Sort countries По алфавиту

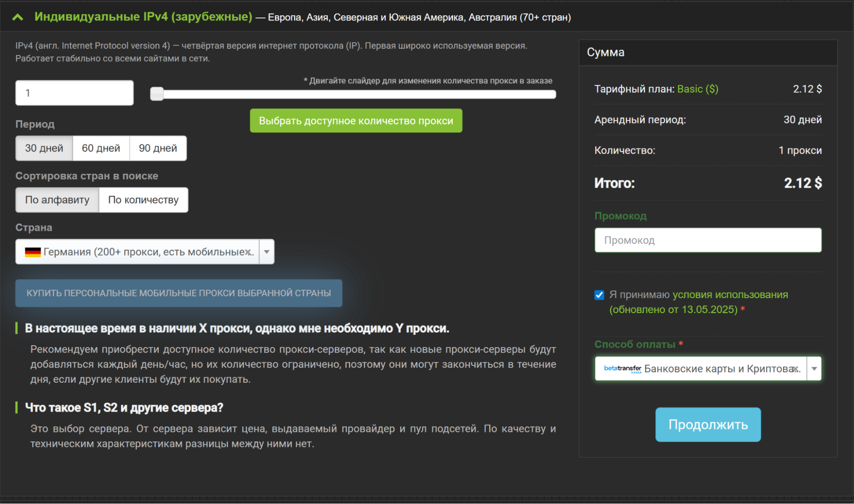pyautogui.click(x=57, y=200)
